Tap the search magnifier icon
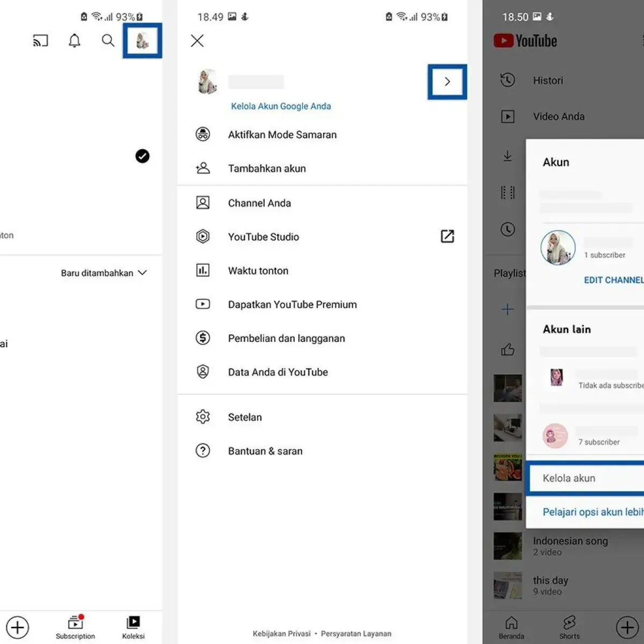Image resolution: width=644 pixels, height=644 pixels. [108, 41]
